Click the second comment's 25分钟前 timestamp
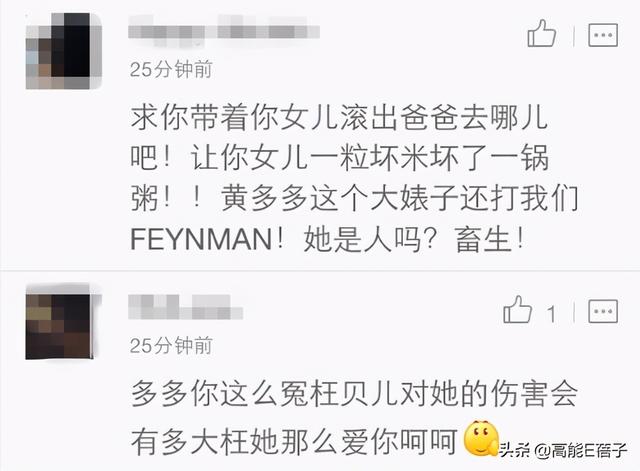 point(171,346)
